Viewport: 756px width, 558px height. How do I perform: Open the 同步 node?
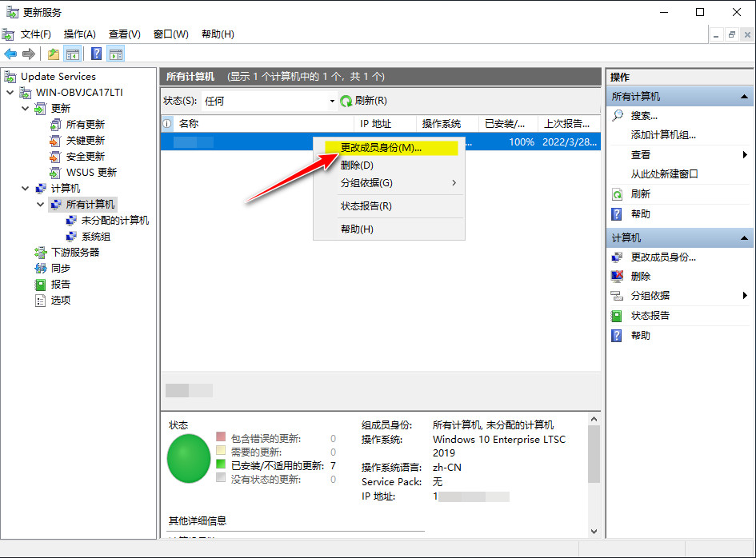click(61, 269)
